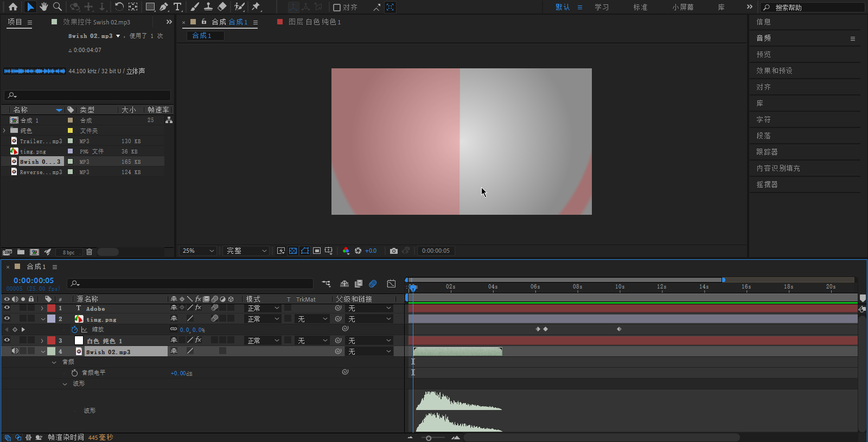
Task: Click the timeline zoom slider handle
Action: click(x=429, y=438)
